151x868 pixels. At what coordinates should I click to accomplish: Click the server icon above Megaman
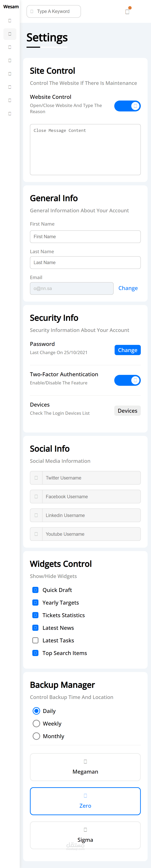[x=85, y=761]
